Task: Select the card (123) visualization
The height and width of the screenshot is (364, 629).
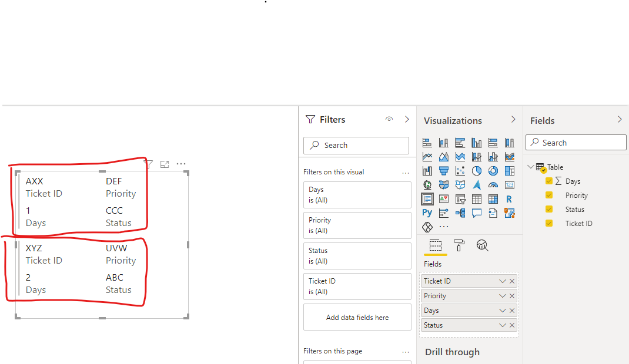Action: pos(510,184)
